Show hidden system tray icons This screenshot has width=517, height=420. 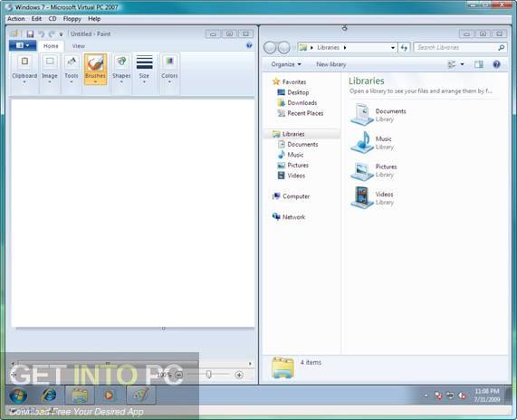[x=426, y=396]
